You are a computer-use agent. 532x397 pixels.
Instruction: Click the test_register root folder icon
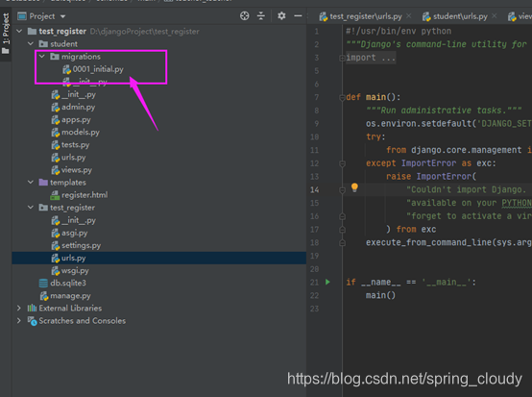coord(32,32)
